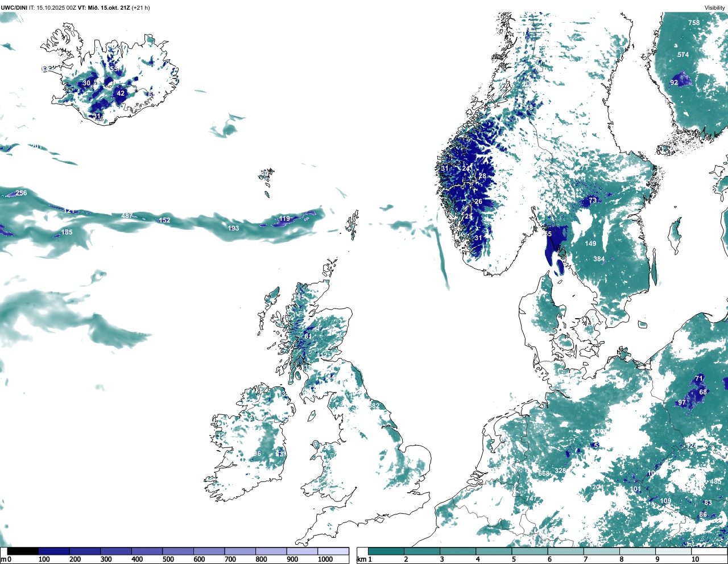Click the '328' value over Germany

pyautogui.click(x=561, y=471)
